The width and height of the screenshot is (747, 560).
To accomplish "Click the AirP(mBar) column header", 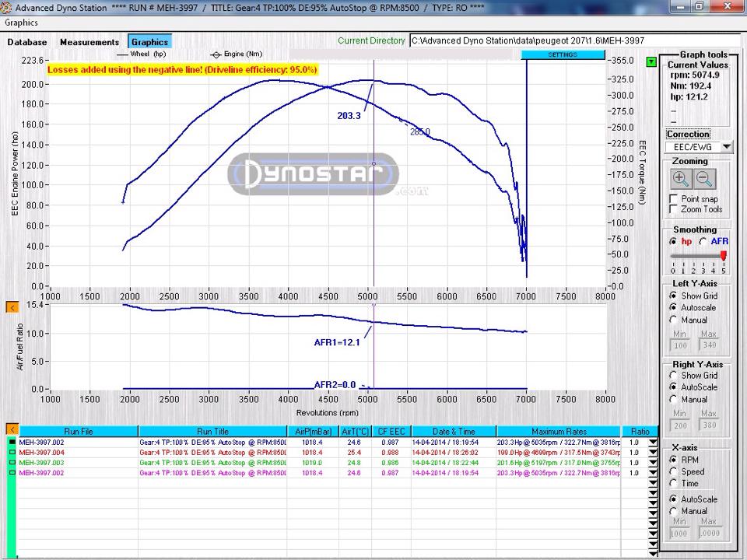I will [314, 432].
